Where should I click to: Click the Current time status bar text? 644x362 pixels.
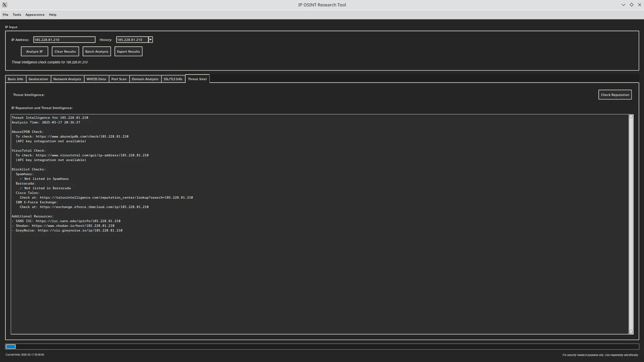(x=25, y=355)
